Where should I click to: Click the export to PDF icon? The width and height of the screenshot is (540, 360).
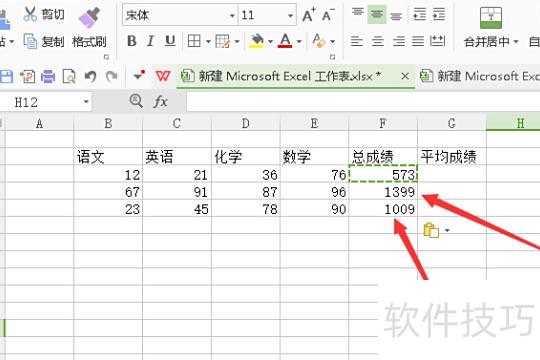click(x=28, y=76)
